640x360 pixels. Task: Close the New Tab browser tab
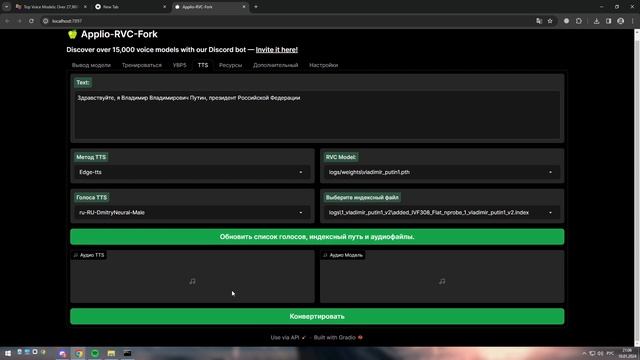pyautogui.click(x=164, y=7)
